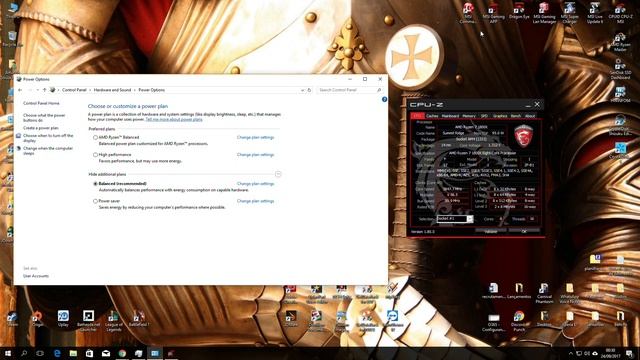Open MSI Gaming APP desktop shortcut
The image size is (640, 360).
pyautogui.click(x=493, y=13)
